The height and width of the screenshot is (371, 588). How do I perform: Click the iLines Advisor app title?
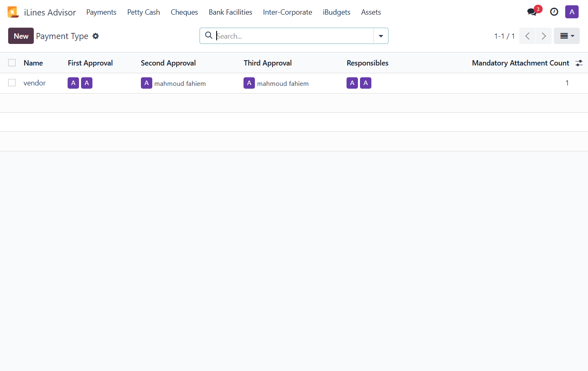(x=50, y=12)
